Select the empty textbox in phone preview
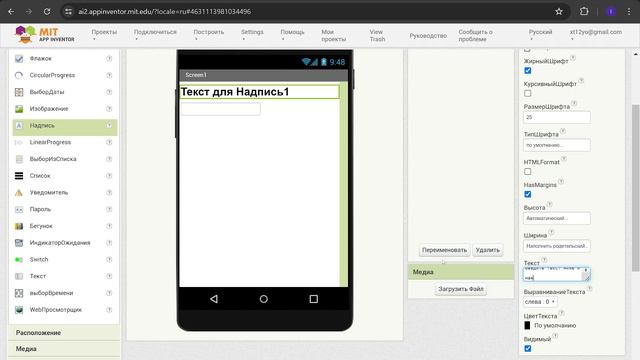640x360 pixels. coord(220,109)
